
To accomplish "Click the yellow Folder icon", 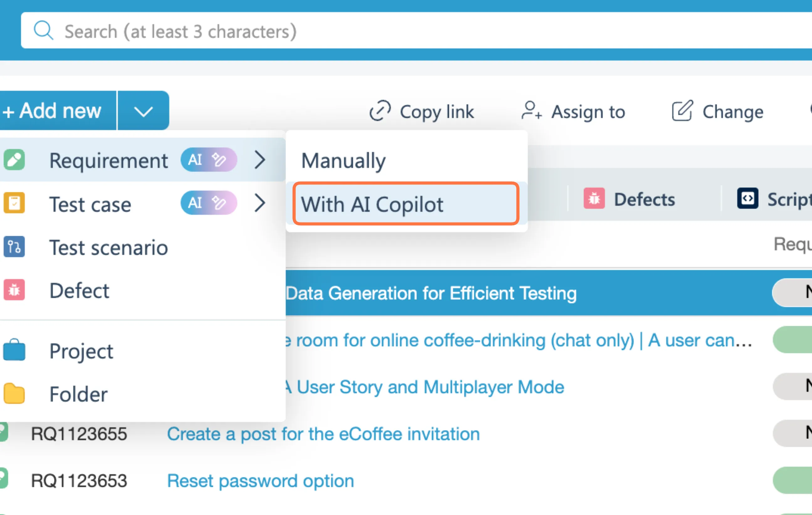I will [14, 393].
